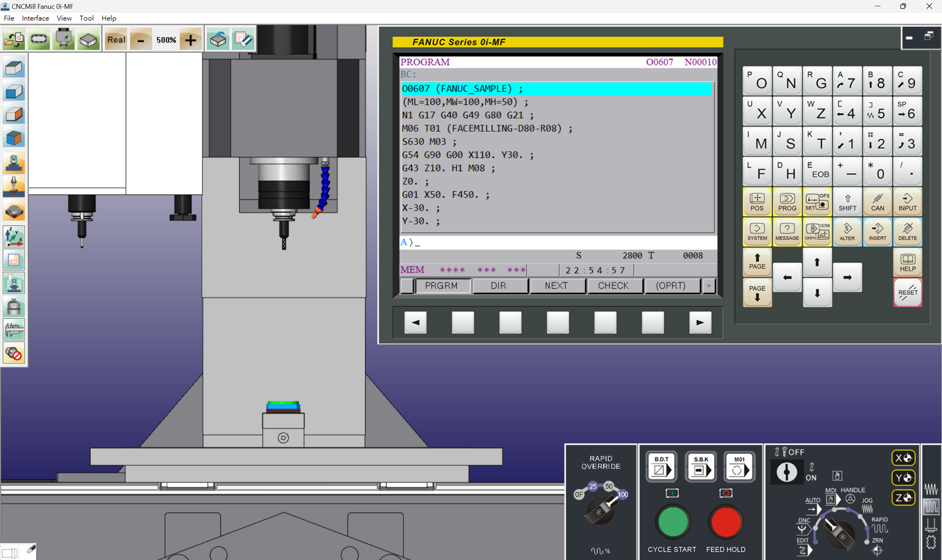Click the mode selector rotary knob
This screenshot has height=560, width=942.
[840, 534]
